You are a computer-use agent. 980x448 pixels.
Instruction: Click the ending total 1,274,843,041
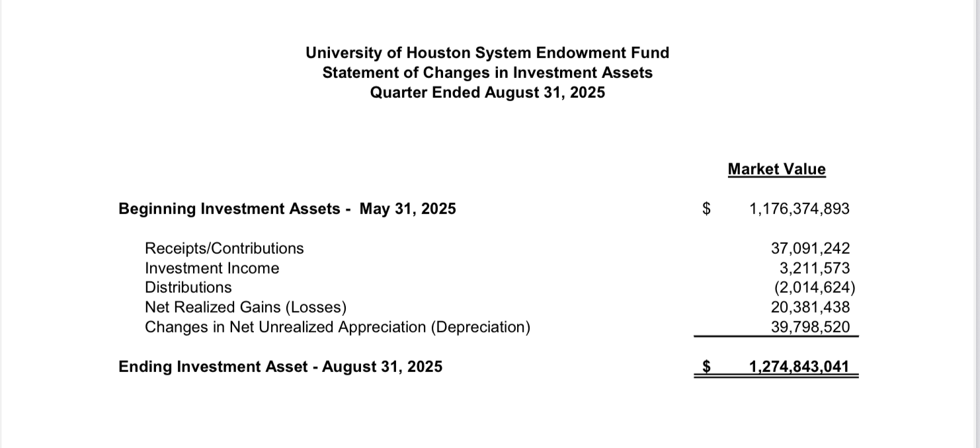[799, 367]
